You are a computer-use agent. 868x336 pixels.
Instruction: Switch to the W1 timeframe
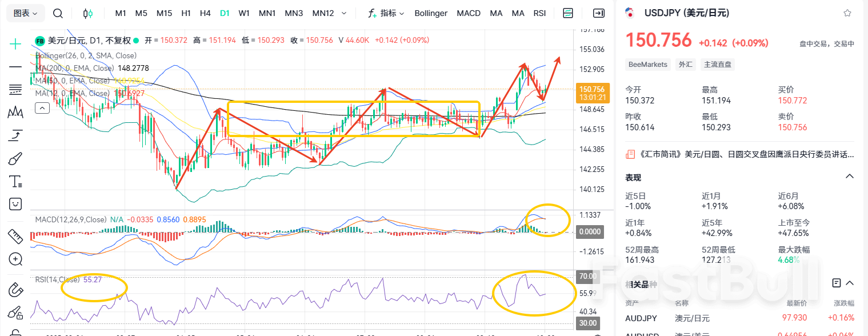point(244,13)
